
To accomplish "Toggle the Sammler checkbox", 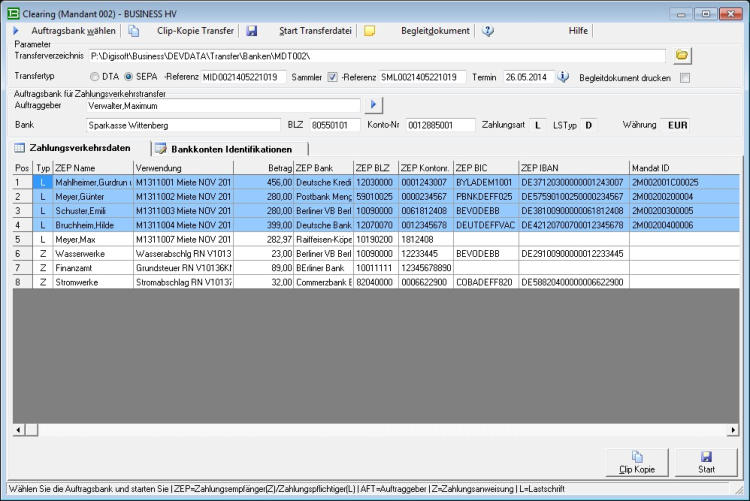I will coord(333,77).
